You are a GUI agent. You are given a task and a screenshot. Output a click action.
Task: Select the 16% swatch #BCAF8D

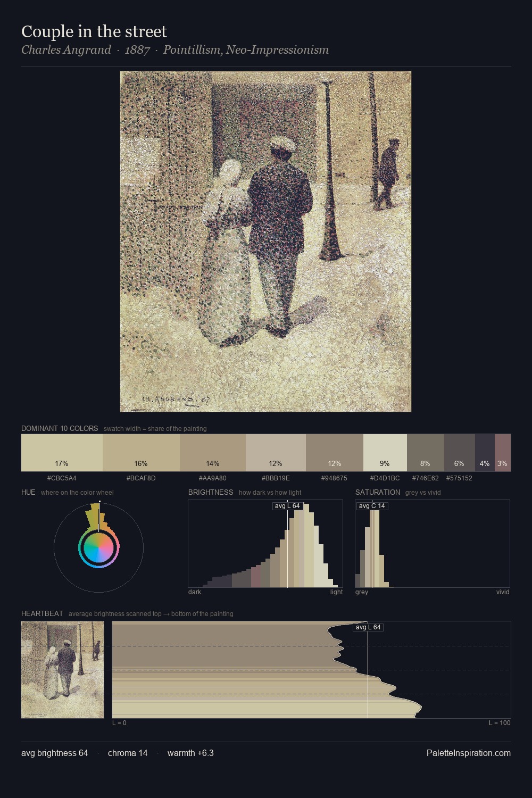(141, 453)
